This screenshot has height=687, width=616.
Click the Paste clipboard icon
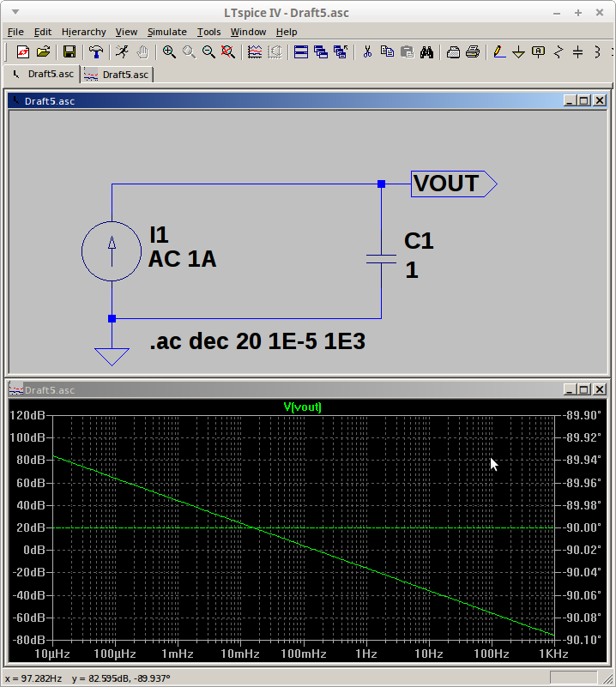point(407,51)
